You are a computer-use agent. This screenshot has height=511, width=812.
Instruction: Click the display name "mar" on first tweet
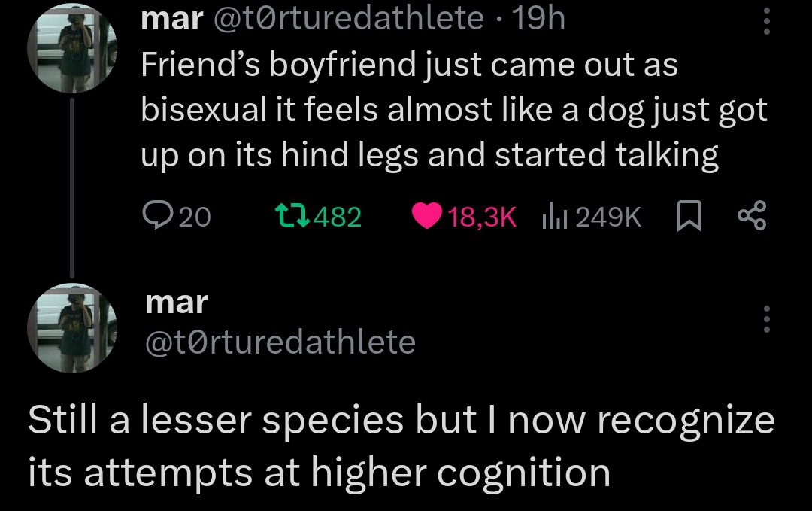coord(173,19)
